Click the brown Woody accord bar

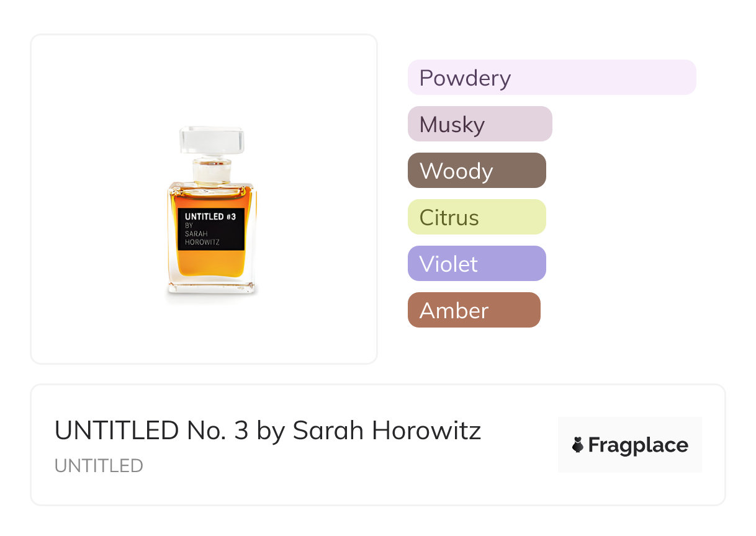click(477, 171)
